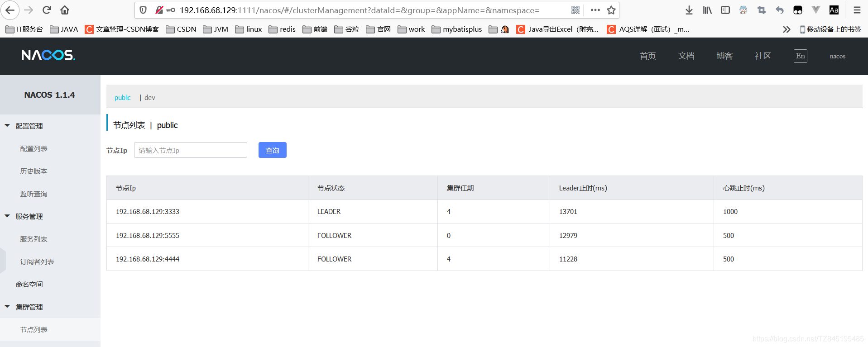Click the undo arrow extension icon

(x=780, y=10)
